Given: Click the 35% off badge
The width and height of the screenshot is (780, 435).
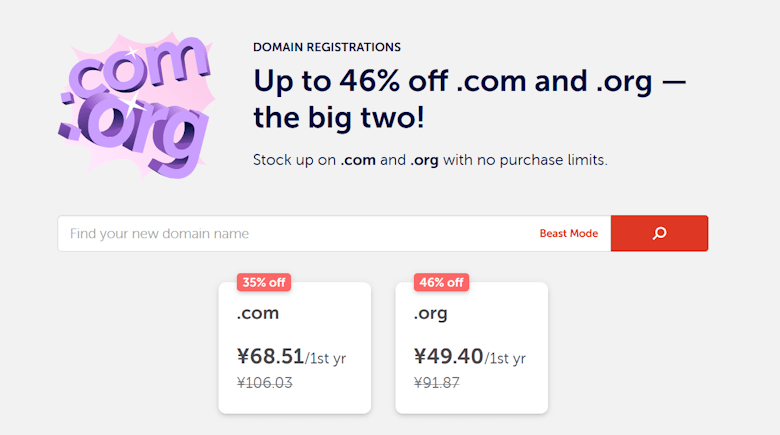Looking at the screenshot, I should pyautogui.click(x=264, y=282).
